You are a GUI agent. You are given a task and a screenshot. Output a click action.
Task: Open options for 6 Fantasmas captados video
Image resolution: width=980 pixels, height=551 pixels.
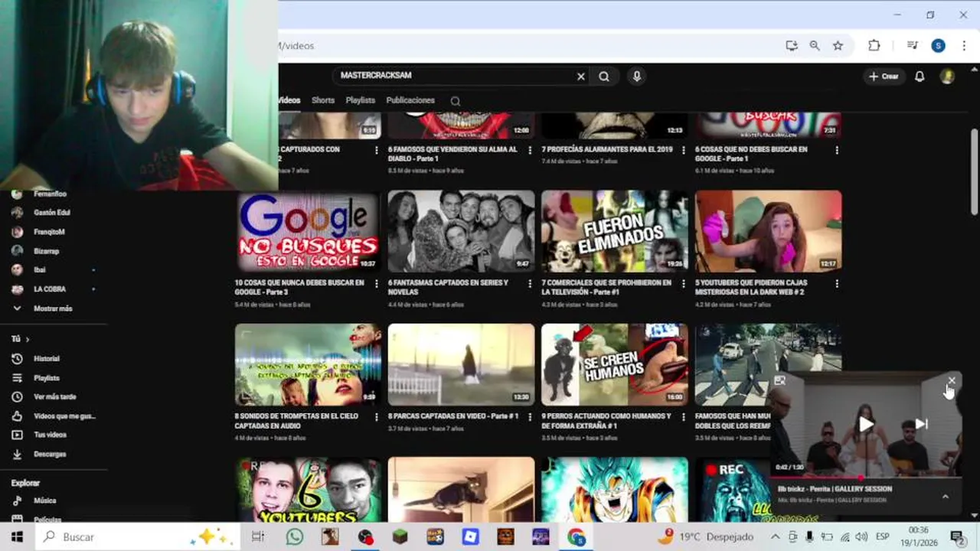tap(529, 284)
